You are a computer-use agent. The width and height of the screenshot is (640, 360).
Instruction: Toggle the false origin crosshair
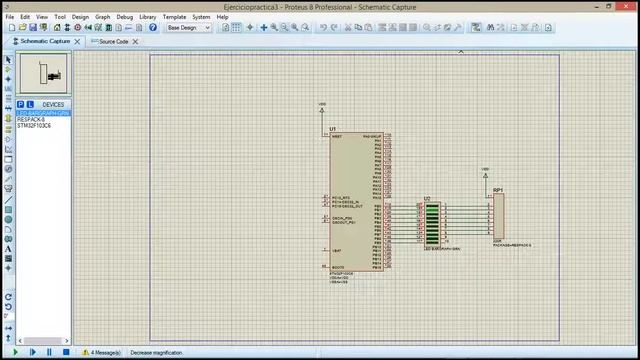click(x=250, y=27)
